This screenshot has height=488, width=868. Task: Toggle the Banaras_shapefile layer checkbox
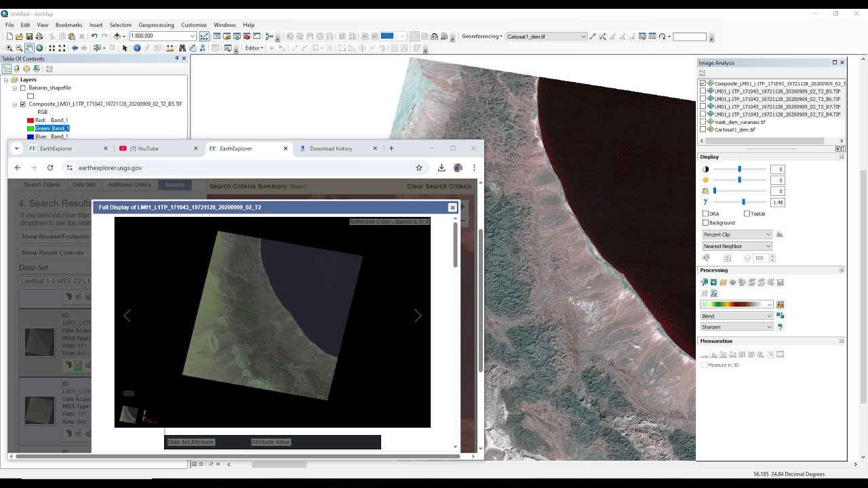click(23, 88)
